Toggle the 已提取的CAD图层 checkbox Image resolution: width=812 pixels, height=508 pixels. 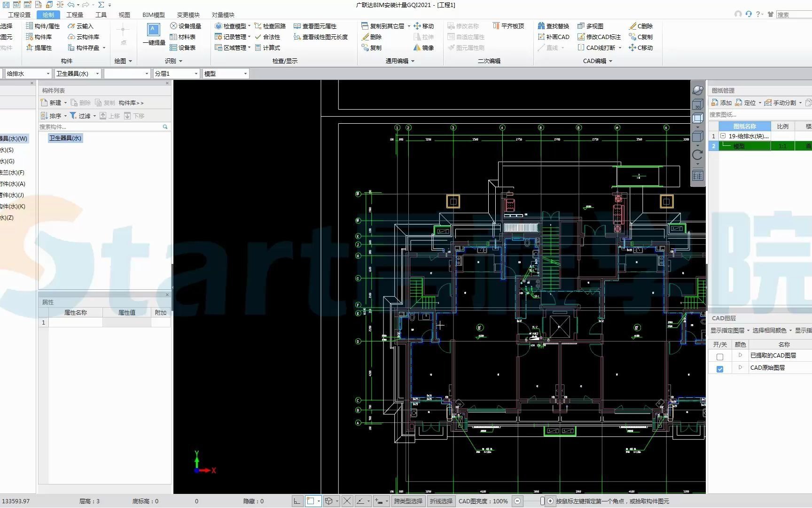719,357
